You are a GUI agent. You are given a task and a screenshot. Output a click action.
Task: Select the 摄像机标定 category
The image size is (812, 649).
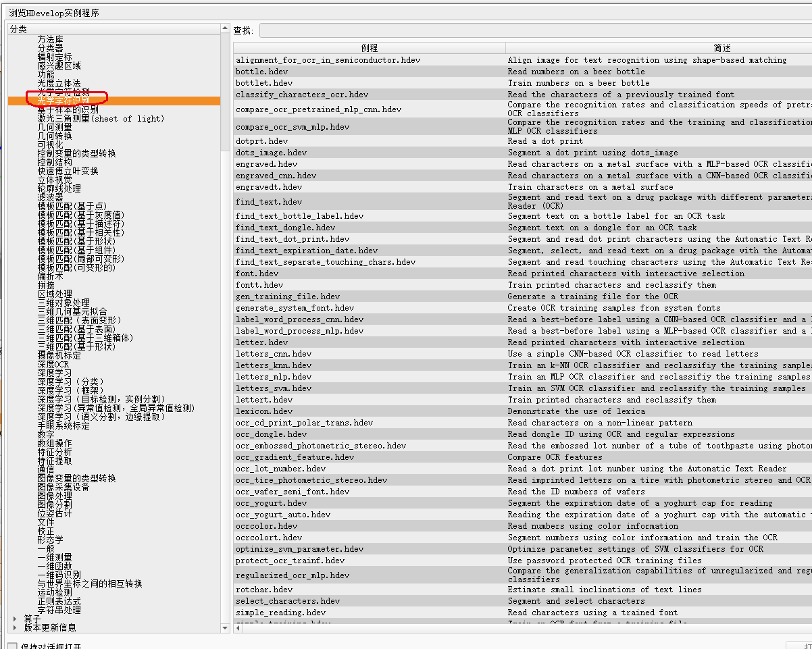(x=59, y=356)
